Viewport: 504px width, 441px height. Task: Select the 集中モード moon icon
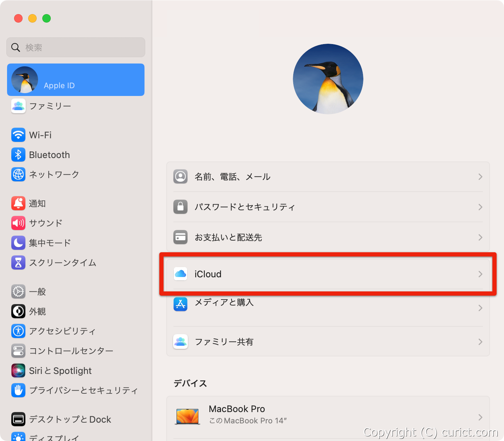point(18,243)
